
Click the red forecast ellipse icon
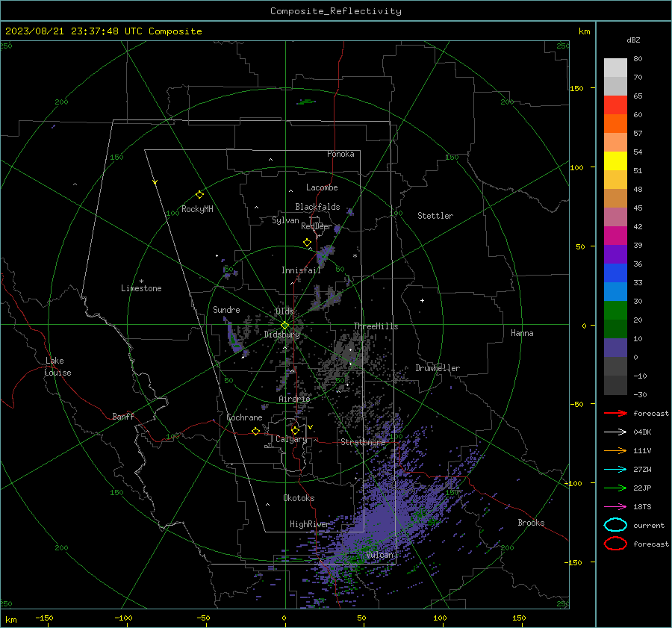pyautogui.click(x=615, y=544)
